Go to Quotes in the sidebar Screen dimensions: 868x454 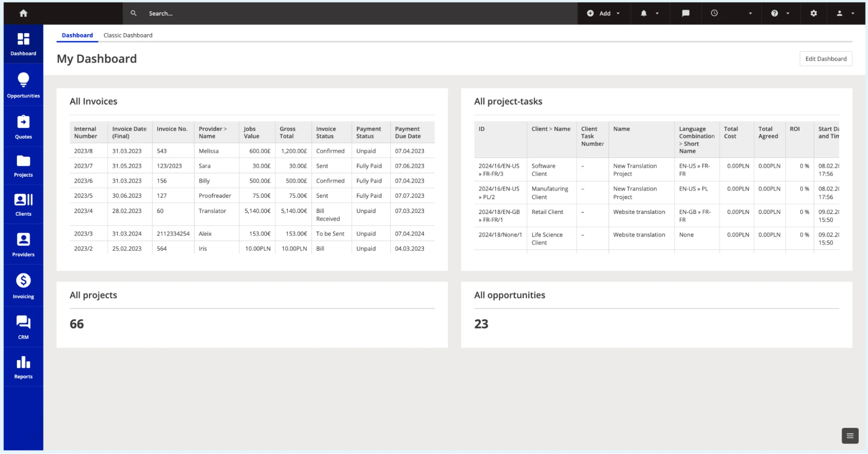(x=23, y=127)
